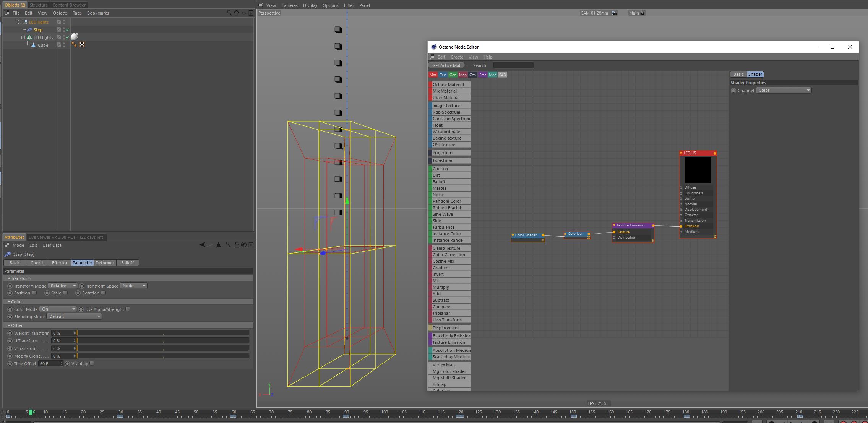Click the Octane material tag on LED lights
This screenshot has width=868, height=423.
click(x=74, y=37)
